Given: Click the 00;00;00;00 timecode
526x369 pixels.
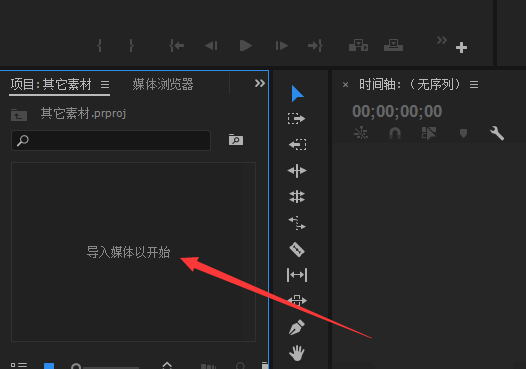Looking at the screenshot, I should point(397,111).
